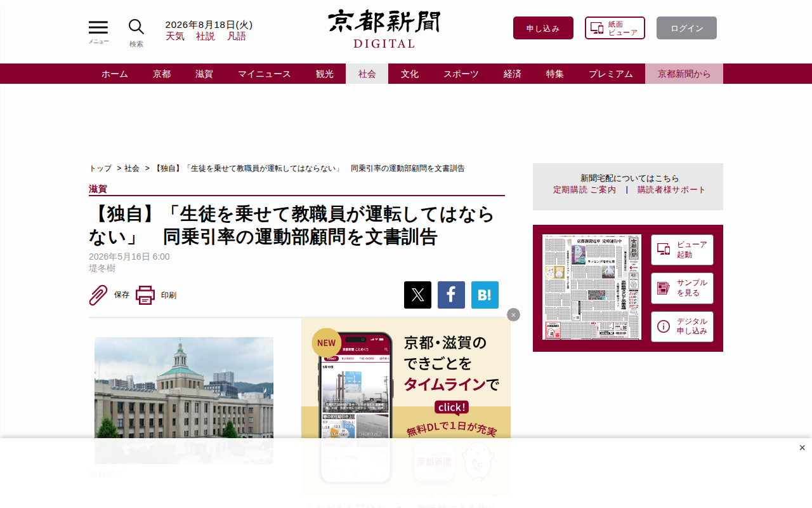Click the 京都新聞 DIGITAL logo

pyautogui.click(x=384, y=29)
